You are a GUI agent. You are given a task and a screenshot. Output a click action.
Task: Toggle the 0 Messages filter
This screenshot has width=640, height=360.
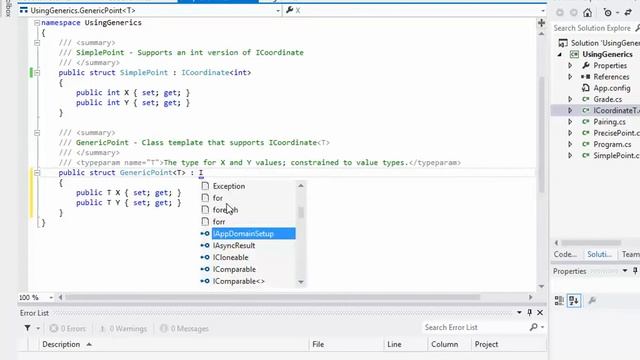pyautogui.click(x=184, y=329)
